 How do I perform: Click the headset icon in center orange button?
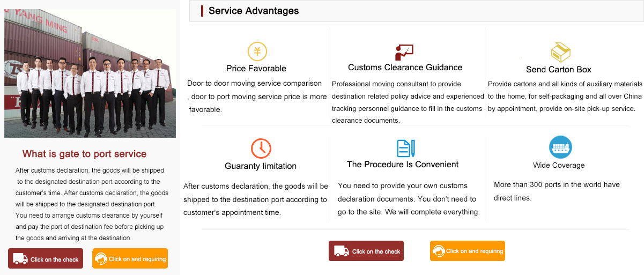pos(439,251)
